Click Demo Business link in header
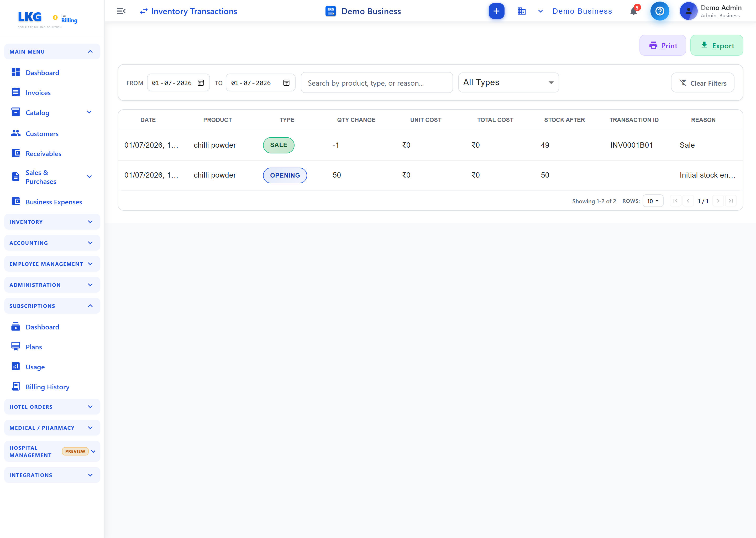756x538 pixels. click(582, 11)
